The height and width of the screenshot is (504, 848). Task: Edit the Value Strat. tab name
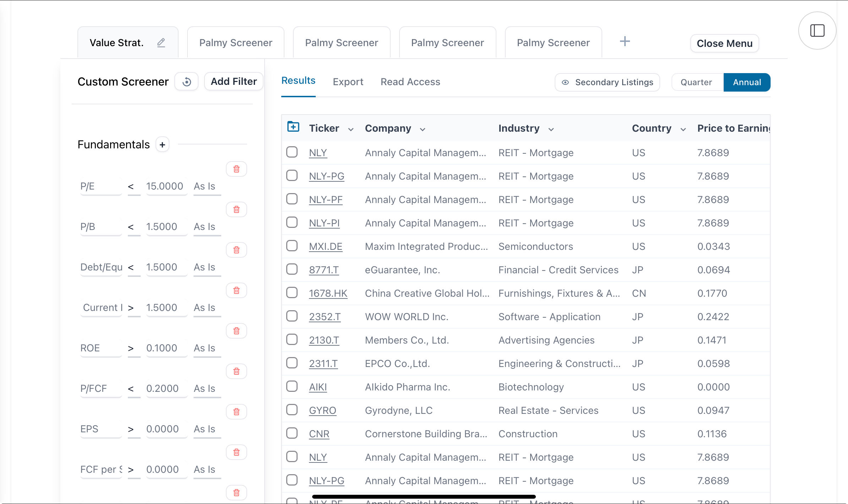point(161,43)
